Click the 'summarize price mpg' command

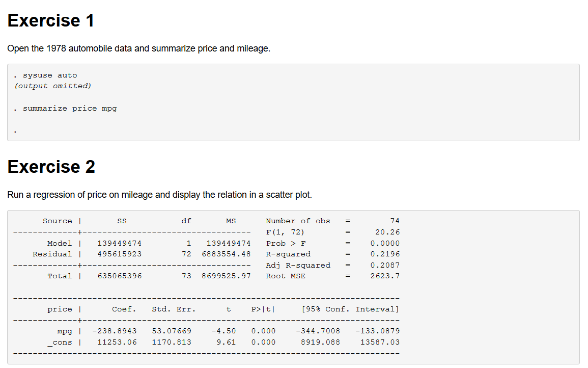[x=69, y=109]
